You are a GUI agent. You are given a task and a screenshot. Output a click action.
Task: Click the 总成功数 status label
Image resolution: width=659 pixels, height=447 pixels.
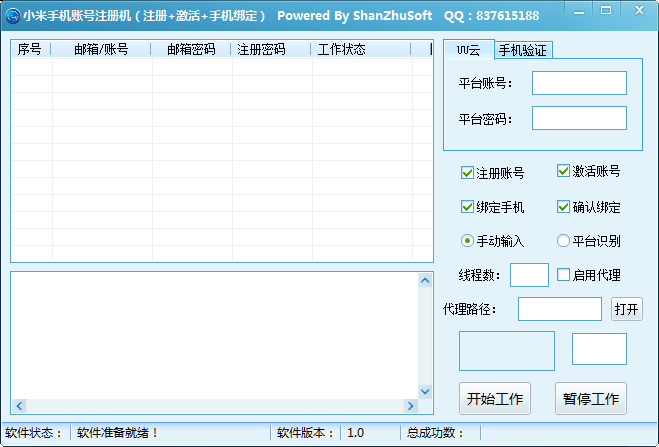(x=435, y=433)
